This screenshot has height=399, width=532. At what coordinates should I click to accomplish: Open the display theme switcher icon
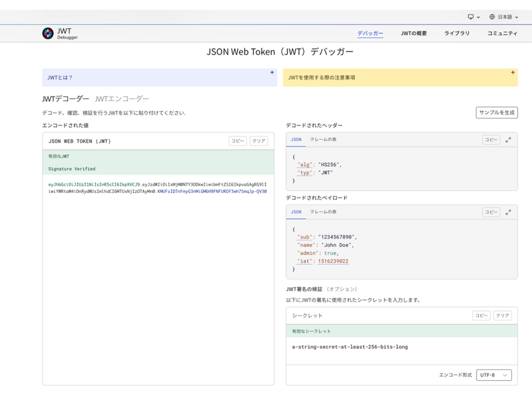coord(471,17)
